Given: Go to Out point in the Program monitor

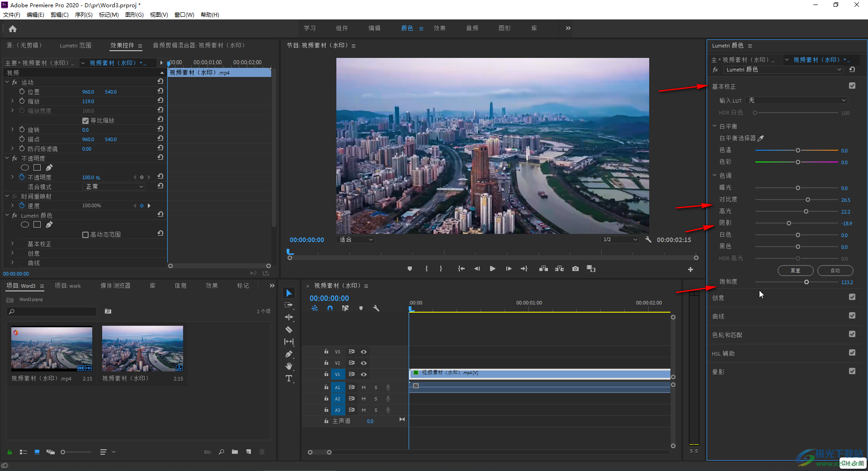Looking at the screenshot, I should click(524, 269).
